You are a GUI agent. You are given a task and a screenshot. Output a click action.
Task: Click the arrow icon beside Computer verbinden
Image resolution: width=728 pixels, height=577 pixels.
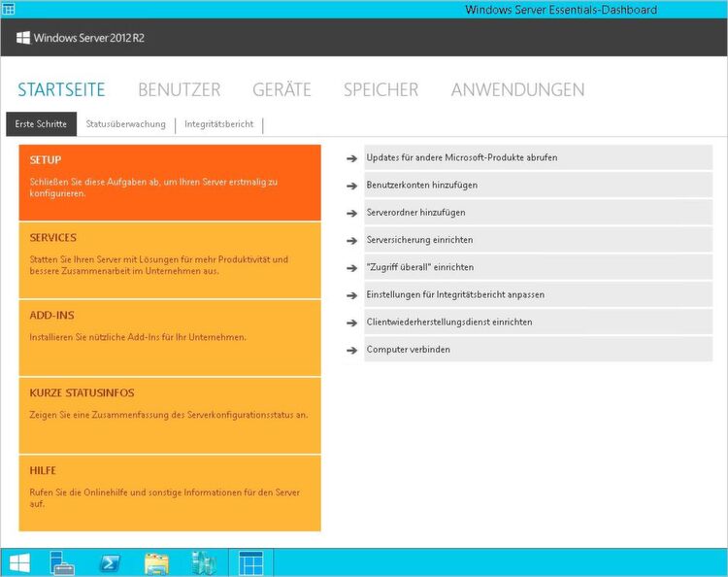(352, 350)
